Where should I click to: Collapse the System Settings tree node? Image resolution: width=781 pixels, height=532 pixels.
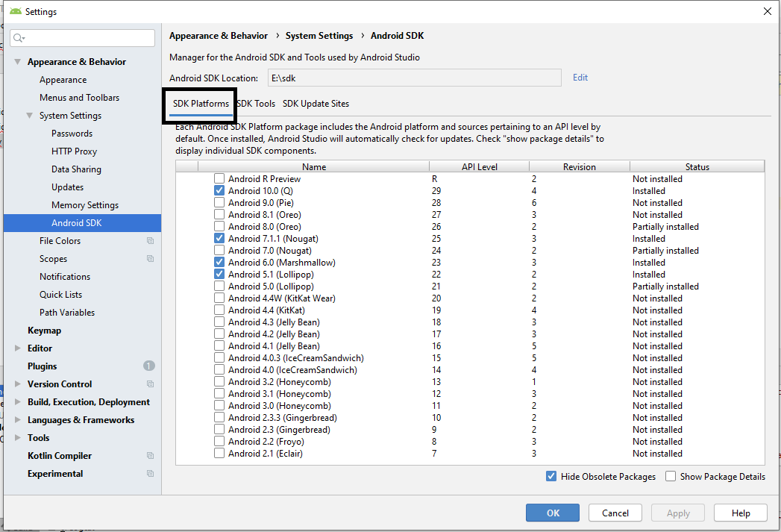(30, 116)
